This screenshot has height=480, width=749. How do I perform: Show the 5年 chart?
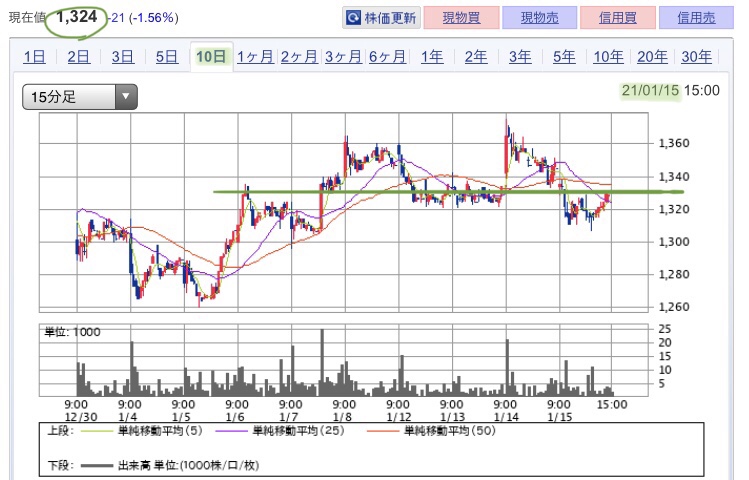click(x=564, y=57)
